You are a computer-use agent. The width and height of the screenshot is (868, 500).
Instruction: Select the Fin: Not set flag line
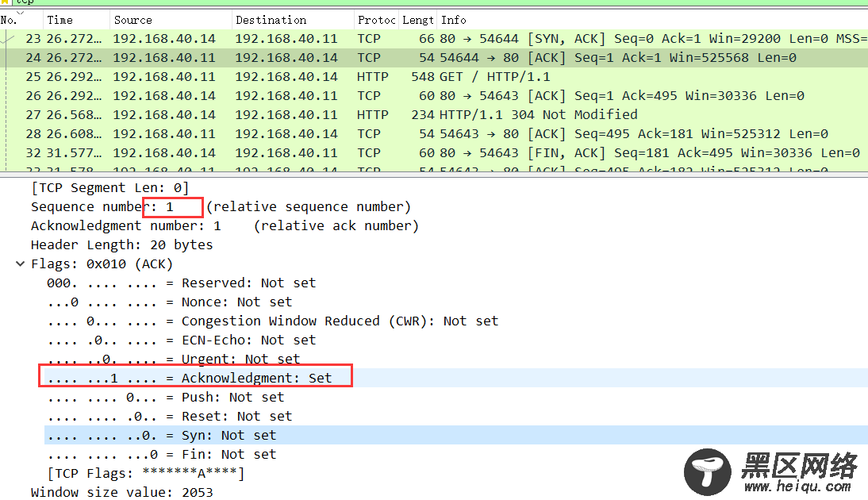(x=161, y=455)
